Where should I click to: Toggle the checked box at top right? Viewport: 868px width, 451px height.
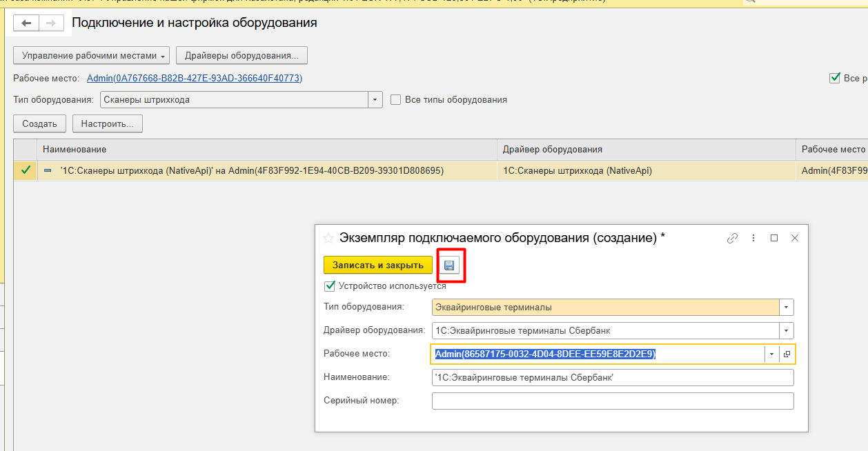[x=835, y=78]
